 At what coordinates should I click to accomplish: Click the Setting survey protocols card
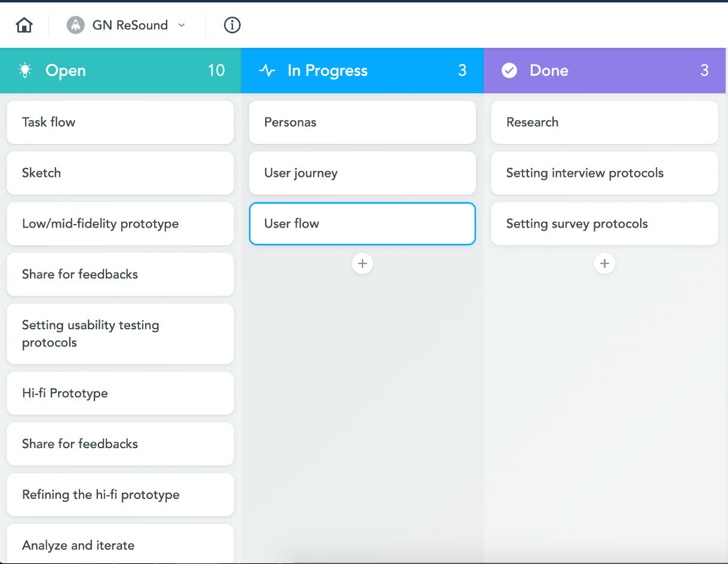[604, 223]
